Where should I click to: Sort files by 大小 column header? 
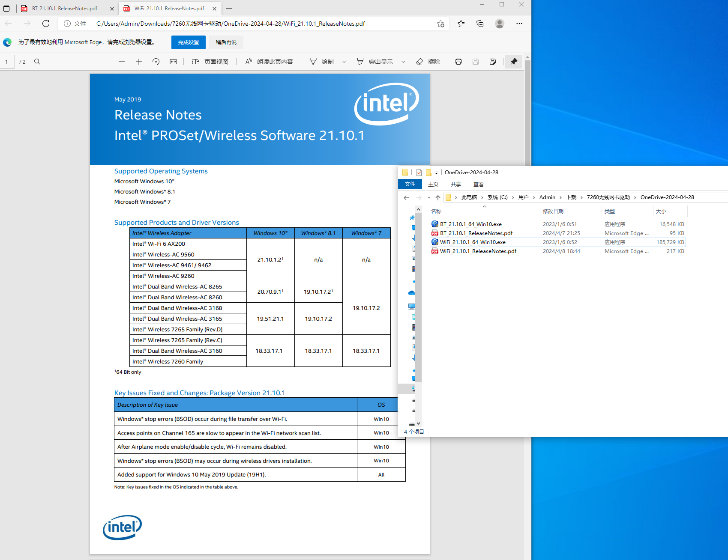pyautogui.click(x=670, y=211)
